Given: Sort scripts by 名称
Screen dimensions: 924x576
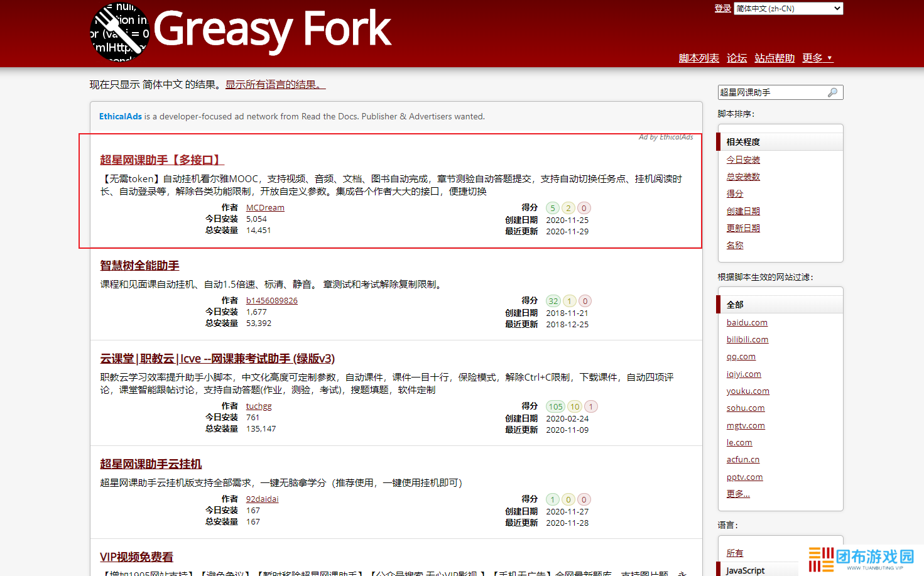Looking at the screenshot, I should point(735,245).
